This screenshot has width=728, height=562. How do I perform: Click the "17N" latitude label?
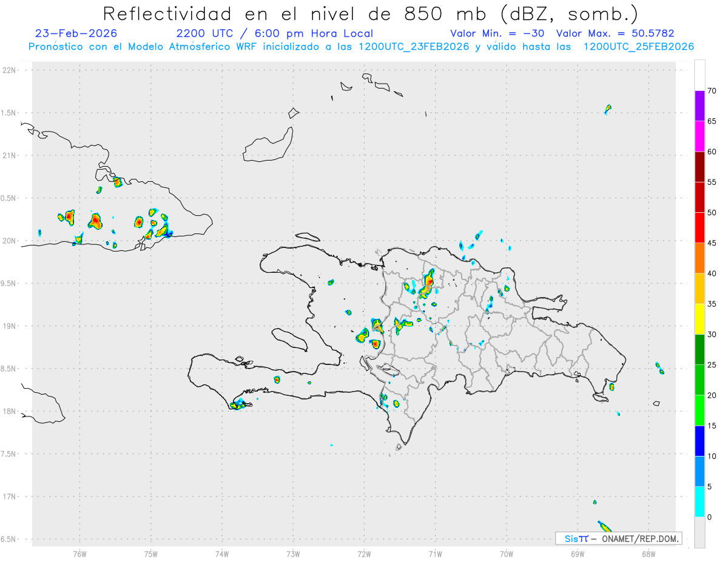tap(9, 497)
